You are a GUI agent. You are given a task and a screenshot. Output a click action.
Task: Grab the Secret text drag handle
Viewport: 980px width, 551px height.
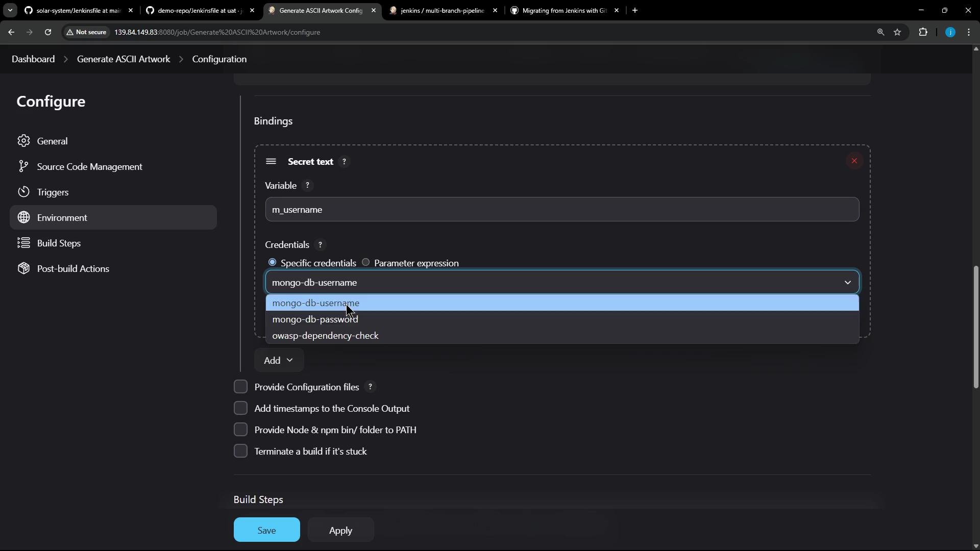[x=271, y=161]
